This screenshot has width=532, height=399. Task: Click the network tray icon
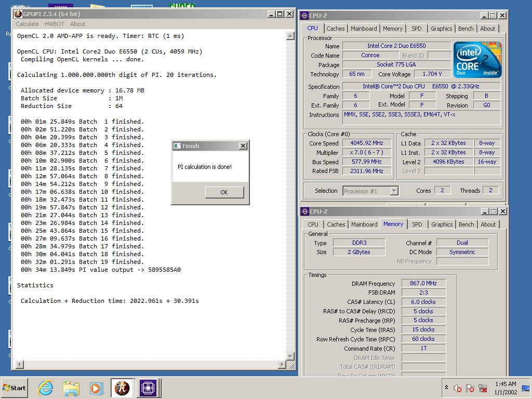coord(483,388)
